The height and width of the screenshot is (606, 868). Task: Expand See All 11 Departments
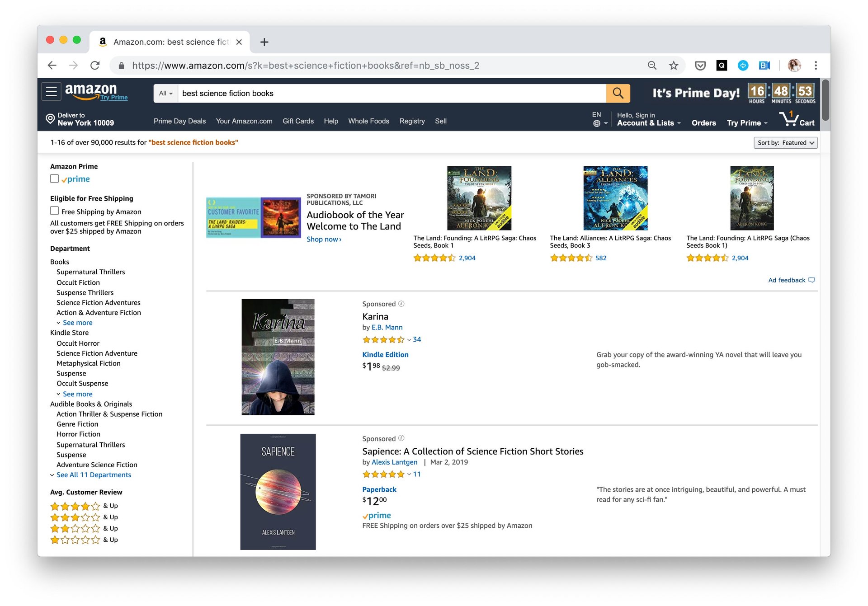(x=94, y=474)
